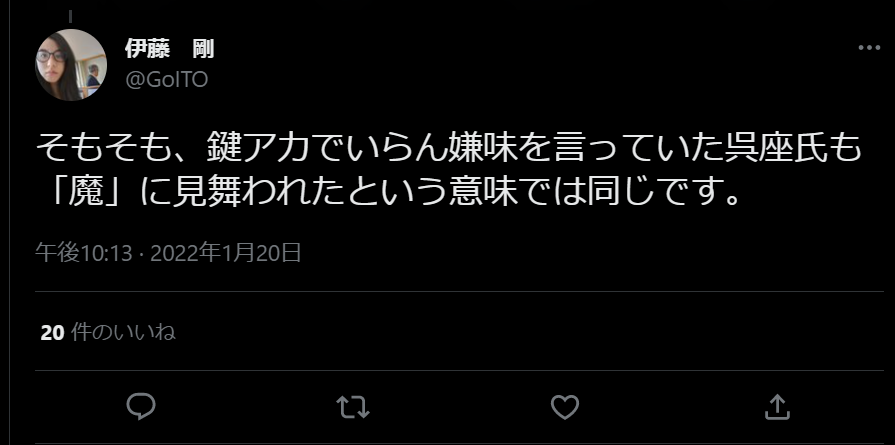Open the three-dot more options menu

click(869, 48)
